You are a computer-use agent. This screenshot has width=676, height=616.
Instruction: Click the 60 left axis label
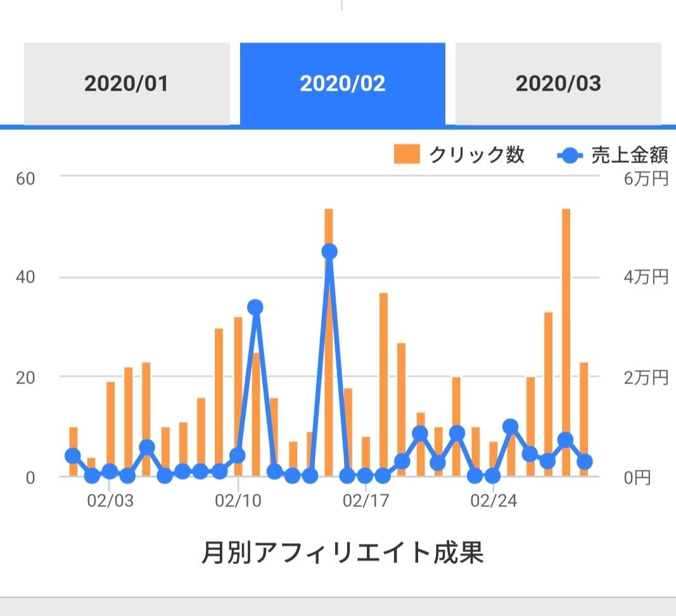point(25,178)
